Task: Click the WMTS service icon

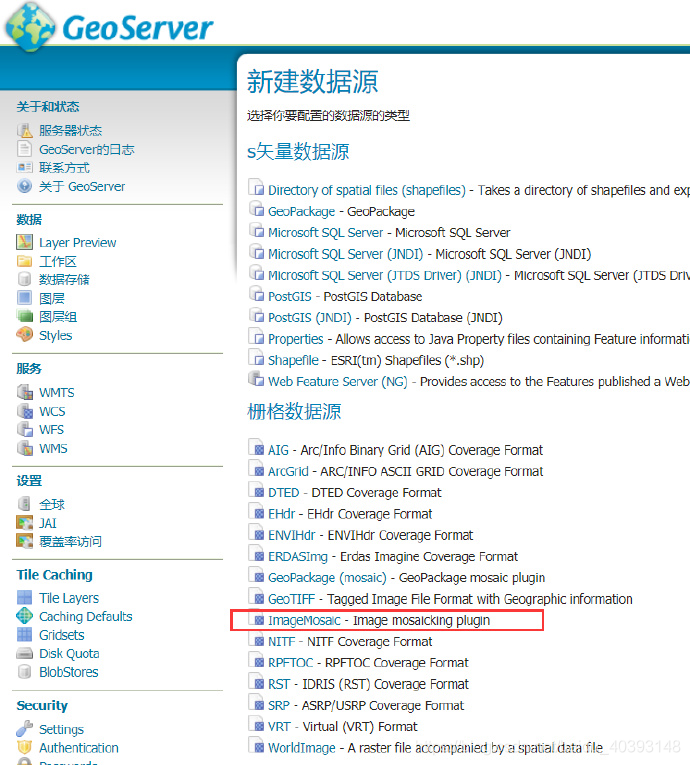Action: click(x=24, y=392)
